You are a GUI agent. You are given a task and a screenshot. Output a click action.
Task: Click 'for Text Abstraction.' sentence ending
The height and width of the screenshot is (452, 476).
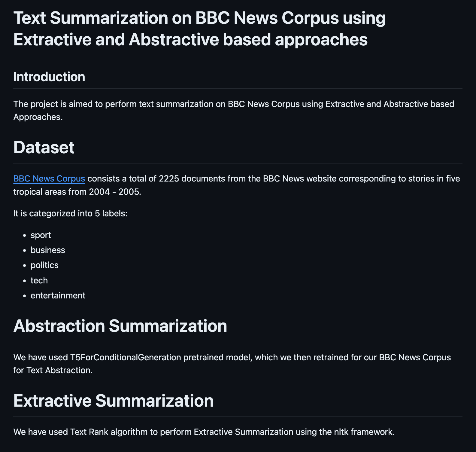click(53, 370)
